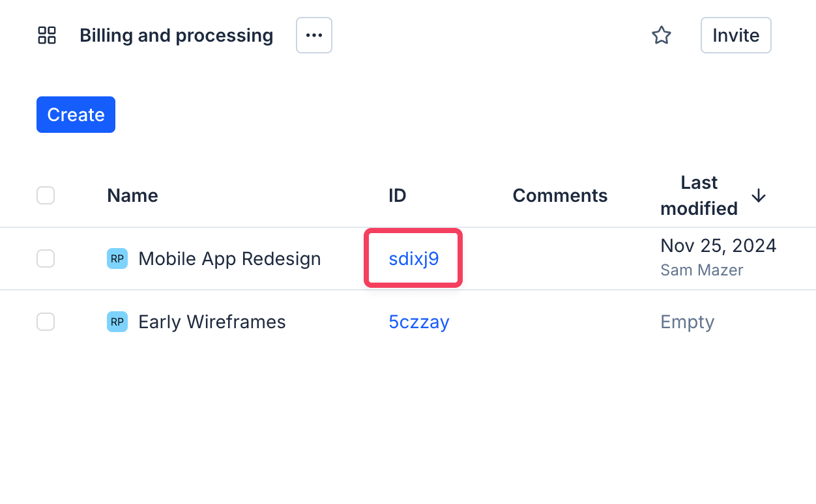The image size is (816, 504).
Task: Click the RP icon for Mobile App Redesign
Action: coord(117,259)
